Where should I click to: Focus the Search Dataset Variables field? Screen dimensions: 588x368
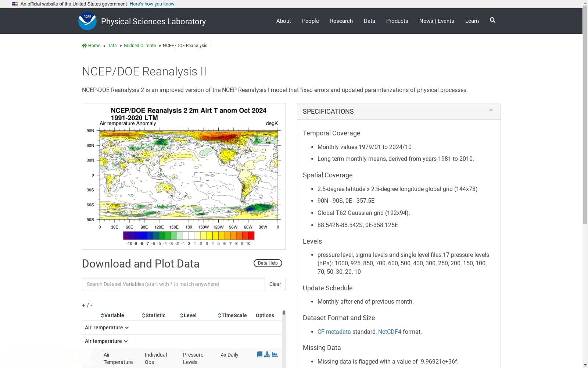tap(173, 284)
